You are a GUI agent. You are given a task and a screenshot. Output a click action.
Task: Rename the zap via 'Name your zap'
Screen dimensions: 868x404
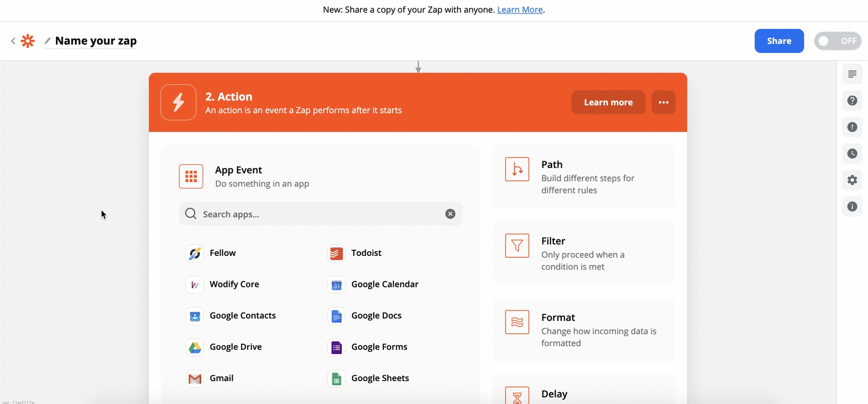tap(96, 41)
